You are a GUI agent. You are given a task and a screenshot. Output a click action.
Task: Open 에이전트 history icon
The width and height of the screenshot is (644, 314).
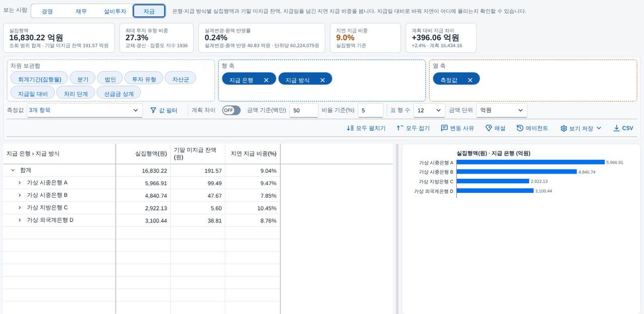click(520, 128)
